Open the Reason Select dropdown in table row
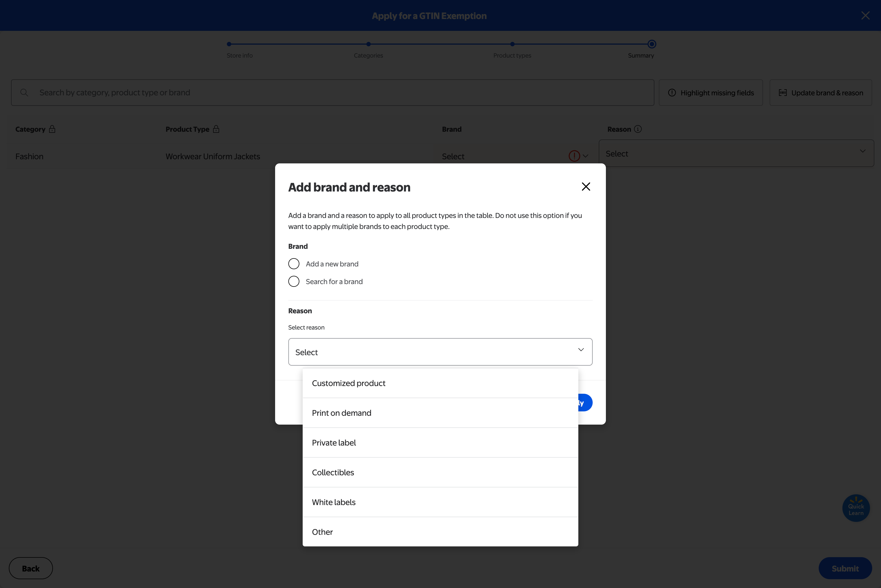881x588 pixels. 736,153
